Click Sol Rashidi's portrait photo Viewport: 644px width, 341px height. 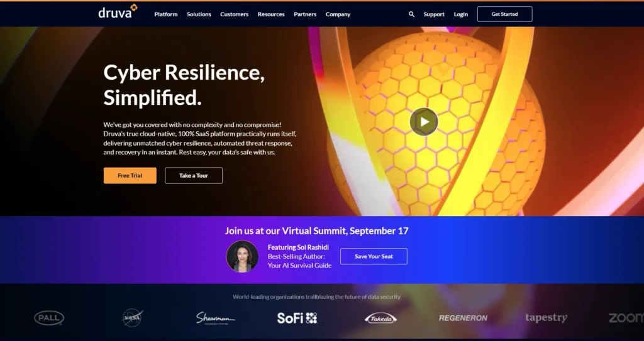pos(242,256)
